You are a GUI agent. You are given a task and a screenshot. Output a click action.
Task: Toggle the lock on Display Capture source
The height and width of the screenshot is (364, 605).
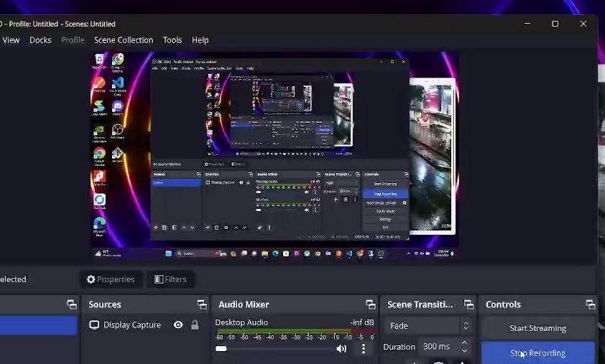[195, 325]
